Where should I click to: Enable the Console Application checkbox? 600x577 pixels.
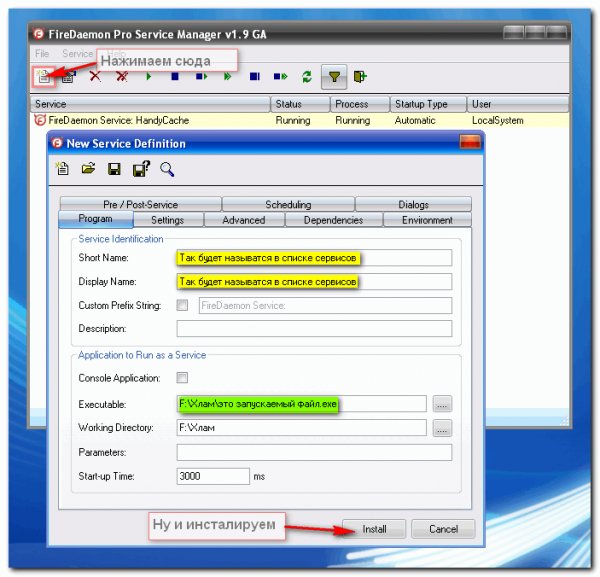click(182, 378)
